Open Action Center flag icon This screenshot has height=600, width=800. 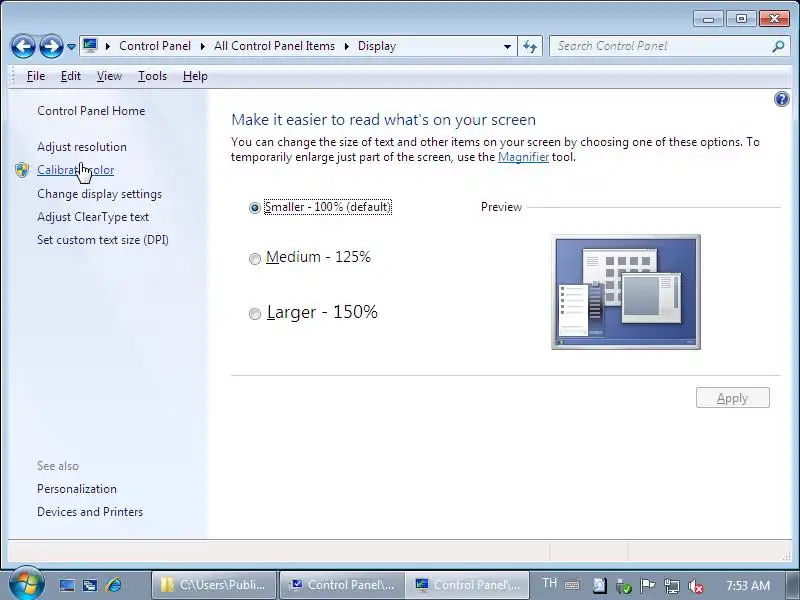tap(647, 586)
